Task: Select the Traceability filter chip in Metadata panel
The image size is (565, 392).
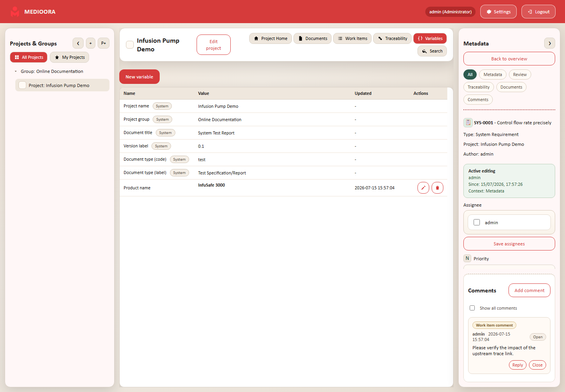Action: [x=479, y=87]
